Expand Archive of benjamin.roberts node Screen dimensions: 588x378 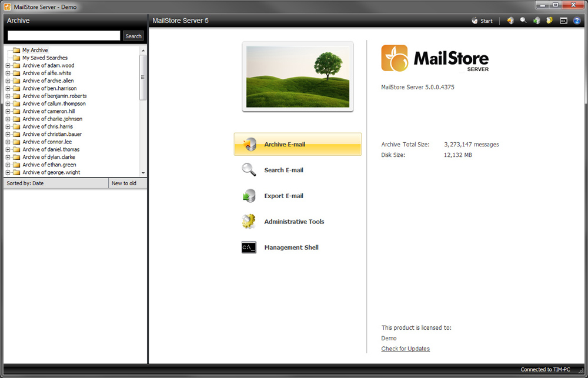tap(8, 96)
